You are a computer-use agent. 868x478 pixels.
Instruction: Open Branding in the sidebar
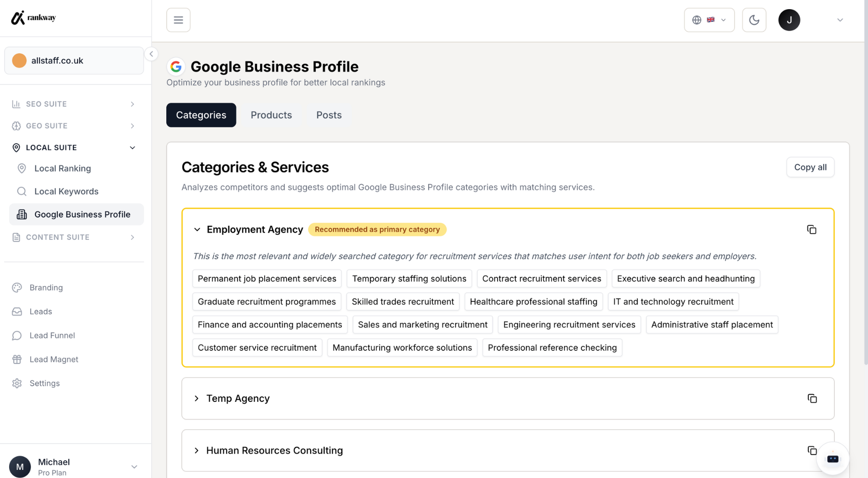tap(46, 288)
